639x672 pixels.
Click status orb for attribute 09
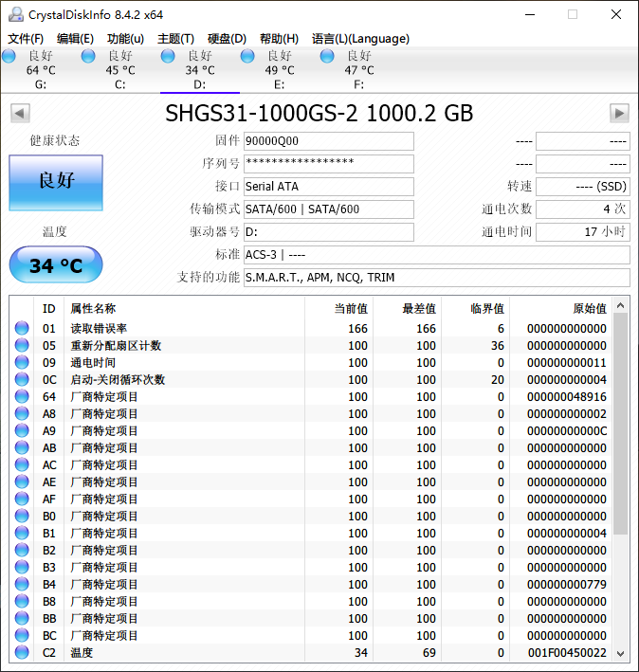point(22,362)
